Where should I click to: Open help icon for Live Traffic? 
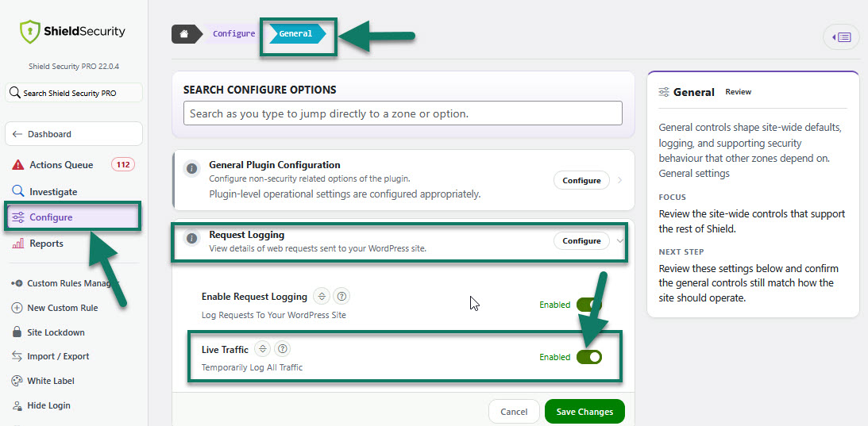pos(283,349)
